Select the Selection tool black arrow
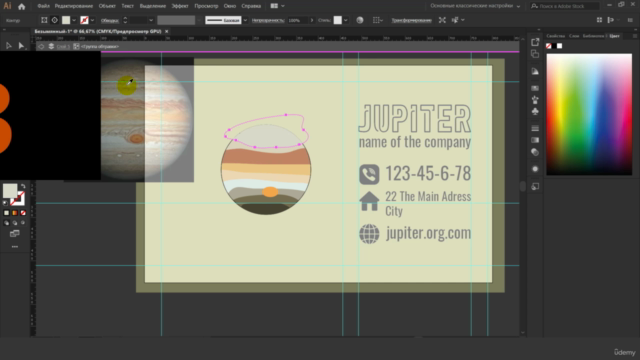This screenshot has height=360, width=640. pos(9,46)
